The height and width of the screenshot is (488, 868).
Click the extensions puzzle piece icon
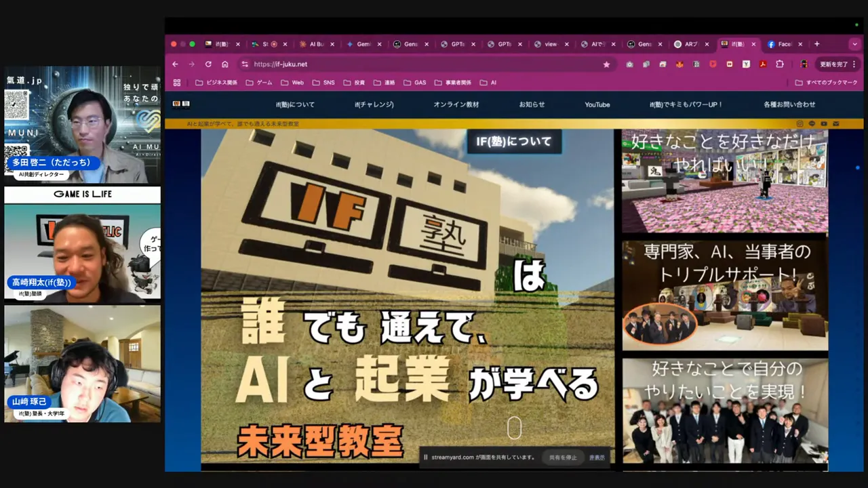pos(779,64)
